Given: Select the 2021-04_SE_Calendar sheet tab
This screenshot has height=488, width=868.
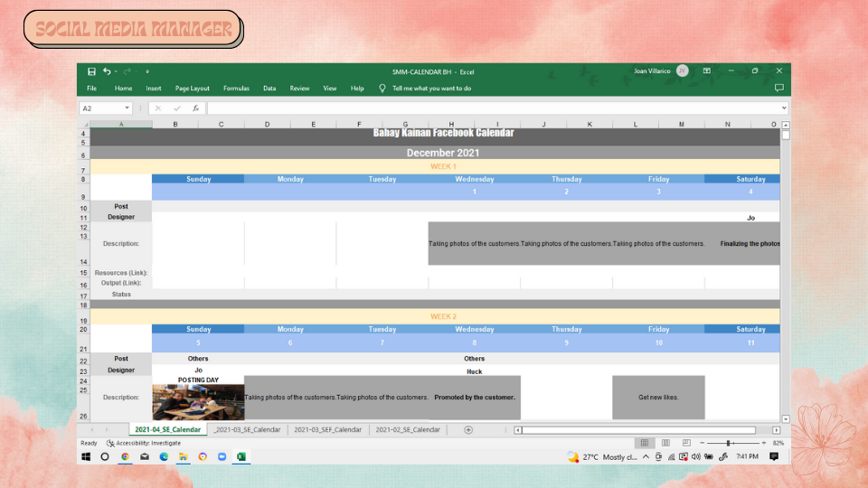Looking at the screenshot, I should [168, 429].
